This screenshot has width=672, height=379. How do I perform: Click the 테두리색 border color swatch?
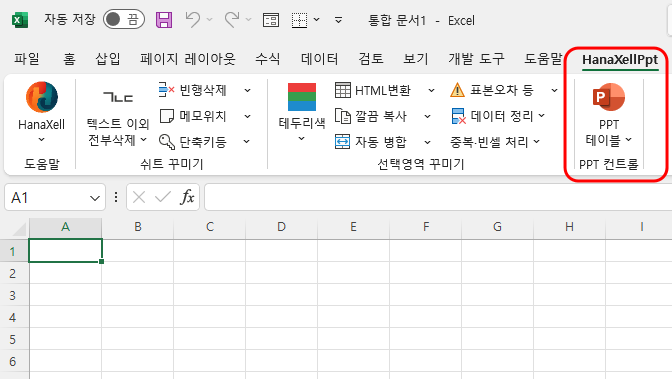coord(302,97)
